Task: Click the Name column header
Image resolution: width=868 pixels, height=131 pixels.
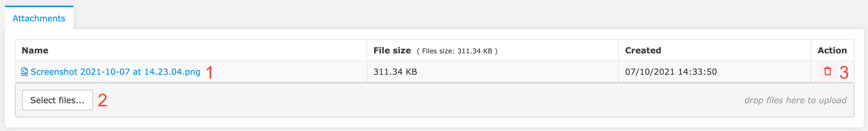Action: pos(35,51)
